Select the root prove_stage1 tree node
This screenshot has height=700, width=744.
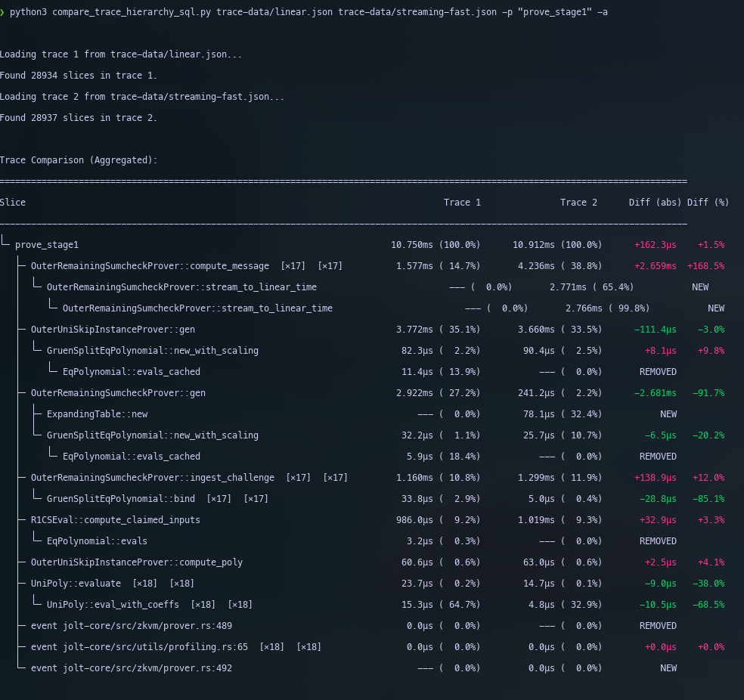point(47,245)
